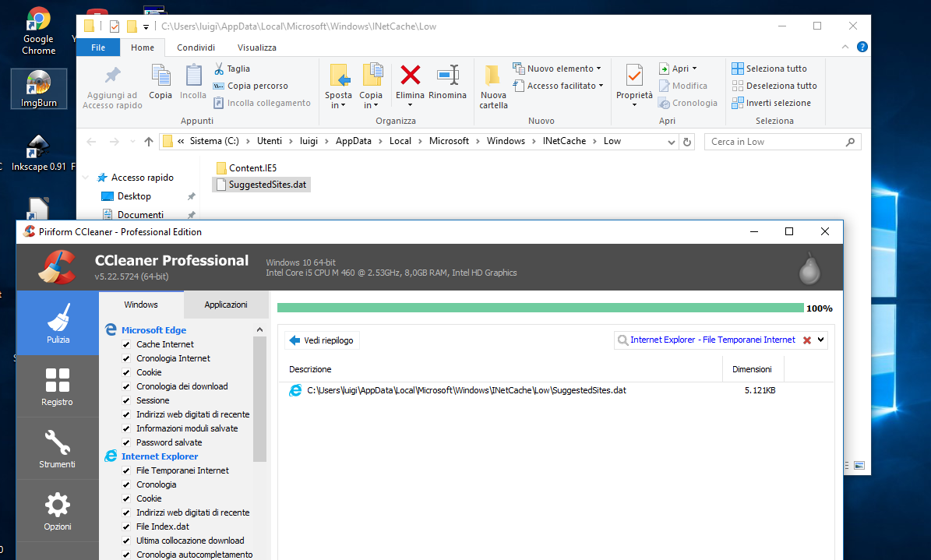Open the Registro section in CCleaner
This screenshot has height=560, width=931.
coord(58,386)
